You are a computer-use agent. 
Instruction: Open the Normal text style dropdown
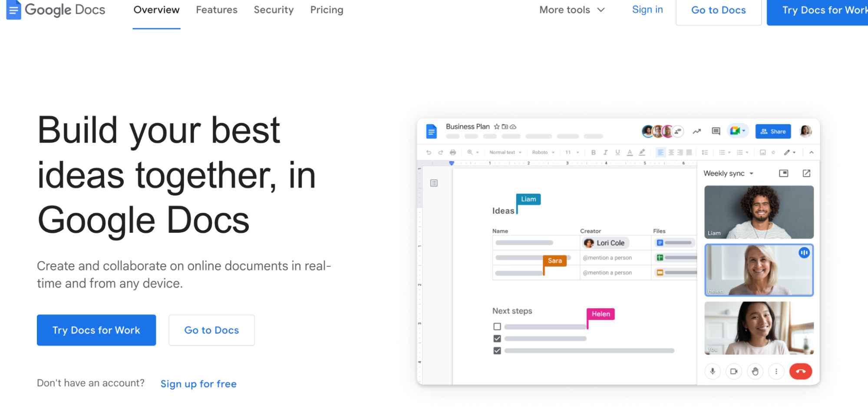tap(505, 152)
